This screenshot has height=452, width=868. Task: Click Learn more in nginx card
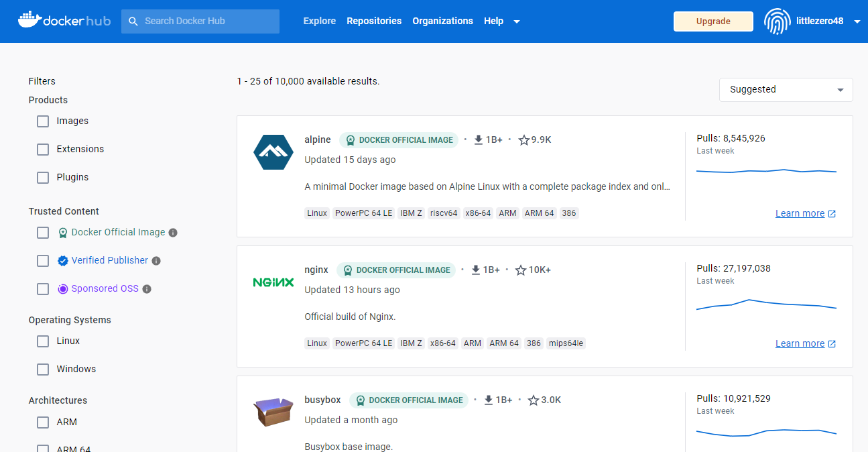pyautogui.click(x=800, y=343)
